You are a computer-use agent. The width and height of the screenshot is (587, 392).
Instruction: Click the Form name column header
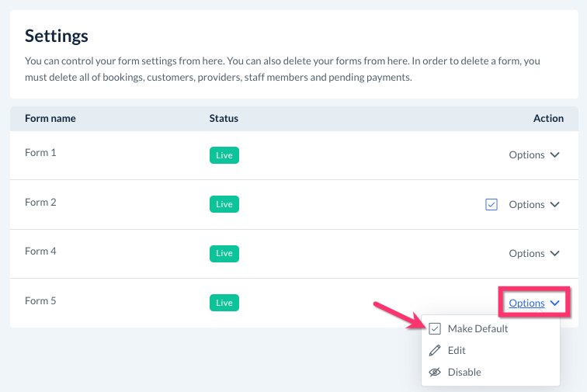click(x=50, y=118)
